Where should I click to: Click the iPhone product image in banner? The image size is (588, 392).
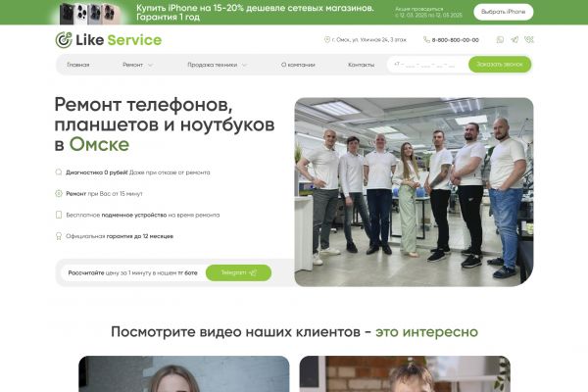click(x=90, y=13)
